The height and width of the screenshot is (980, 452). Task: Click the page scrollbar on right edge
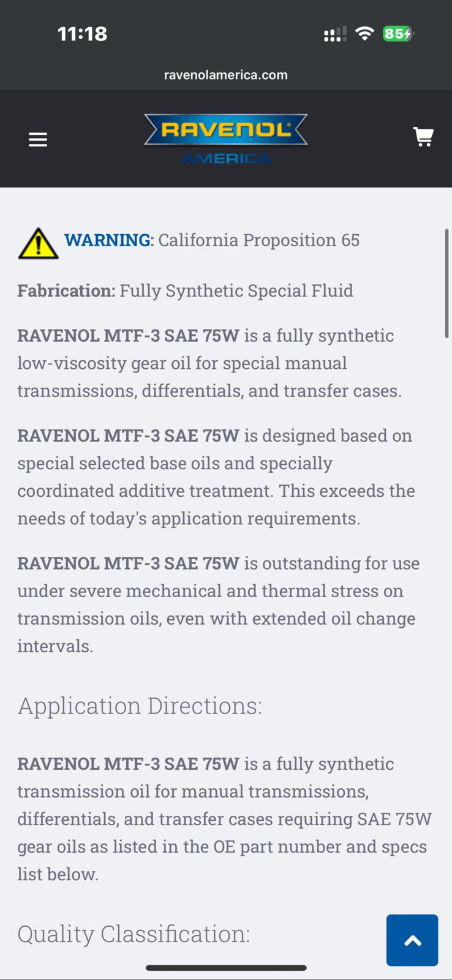[446, 284]
